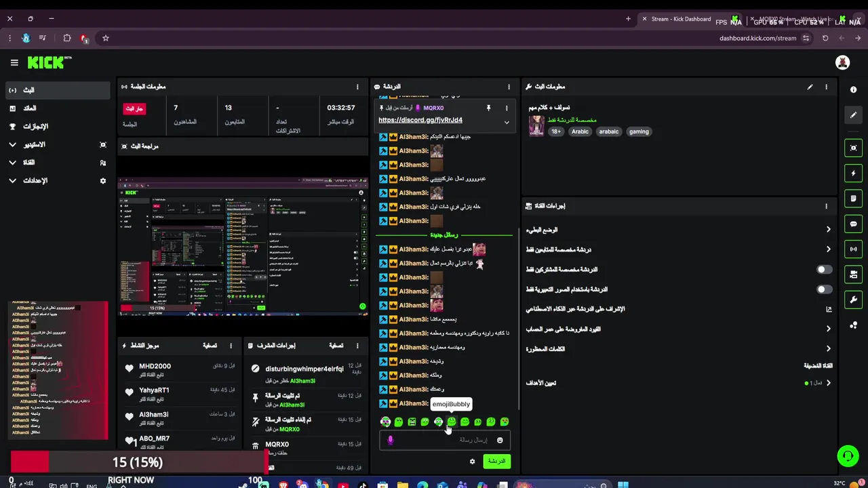Open the activity feed three-dot menu
The width and height of the screenshot is (868, 488).
pos(231,346)
